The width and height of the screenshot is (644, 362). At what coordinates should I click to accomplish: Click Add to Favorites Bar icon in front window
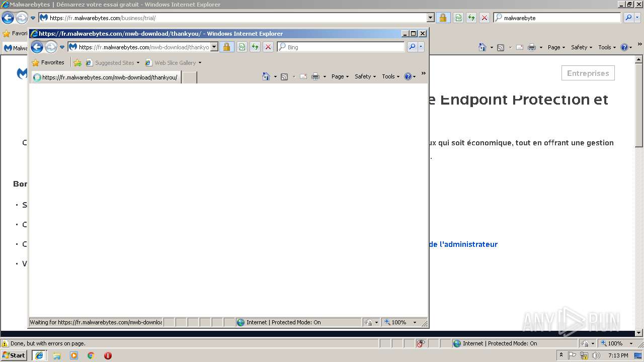(77, 63)
